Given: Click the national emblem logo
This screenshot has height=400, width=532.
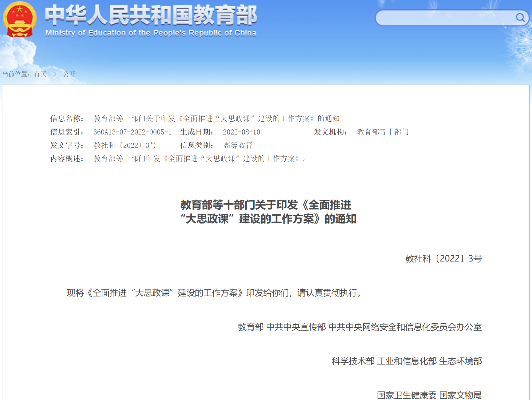Looking at the screenshot, I should pos(20,19).
